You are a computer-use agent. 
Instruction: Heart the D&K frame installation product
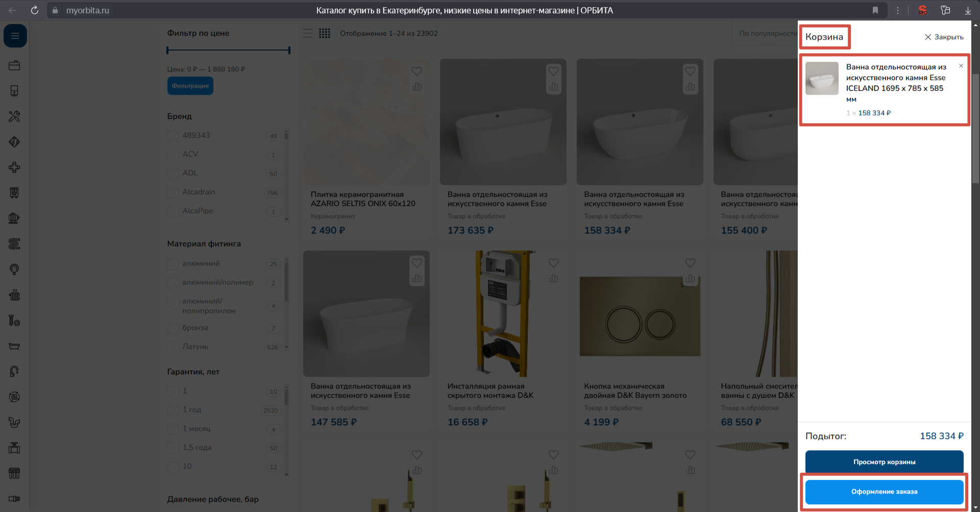pyautogui.click(x=553, y=263)
